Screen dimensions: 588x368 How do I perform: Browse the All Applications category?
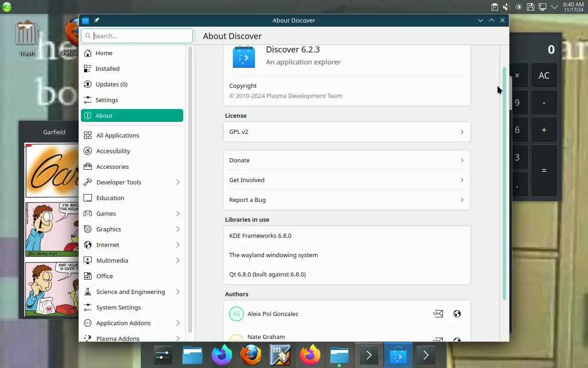coord(132,135)
